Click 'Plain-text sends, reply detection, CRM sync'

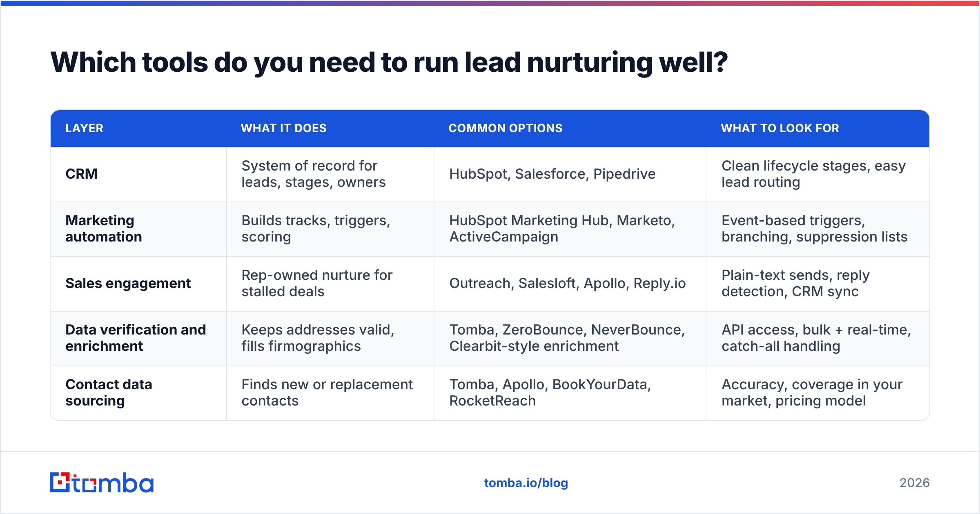point(795,283)
